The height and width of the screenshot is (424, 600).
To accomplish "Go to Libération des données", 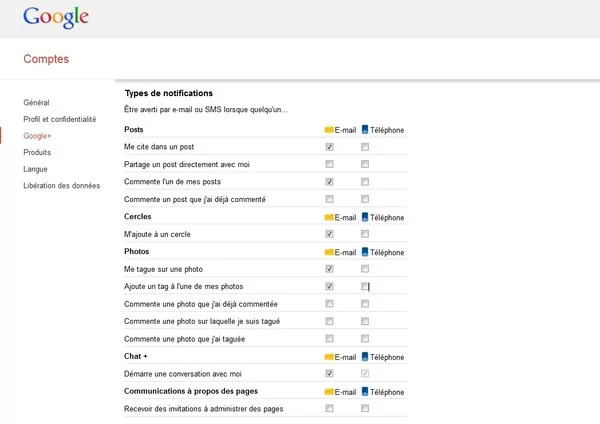I will (62, 186).
